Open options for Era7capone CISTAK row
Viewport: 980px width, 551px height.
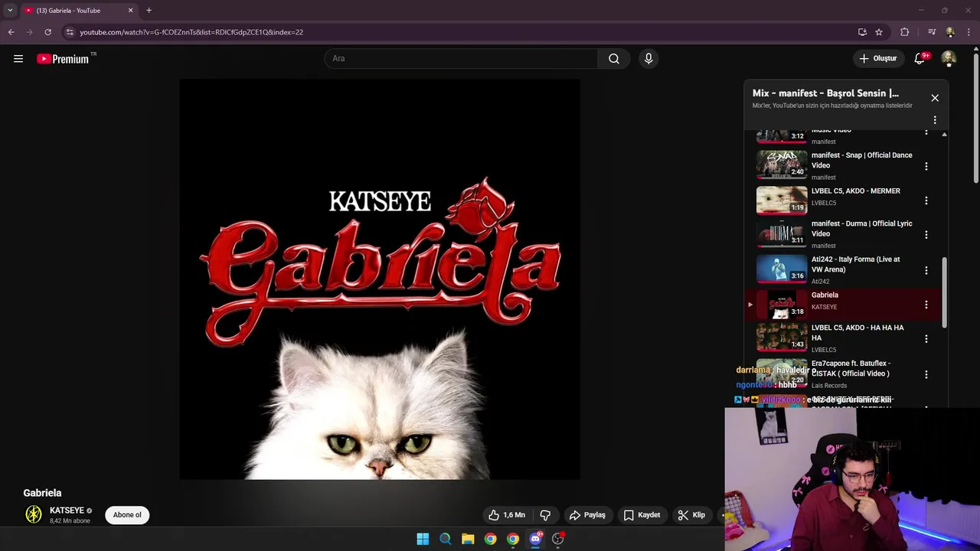[x=926, y=374]
